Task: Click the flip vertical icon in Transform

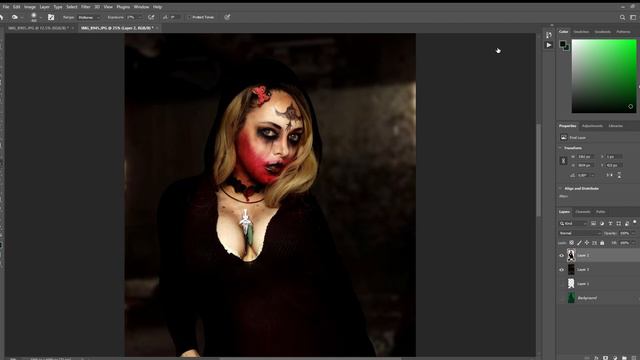Action: click(619, 175)
